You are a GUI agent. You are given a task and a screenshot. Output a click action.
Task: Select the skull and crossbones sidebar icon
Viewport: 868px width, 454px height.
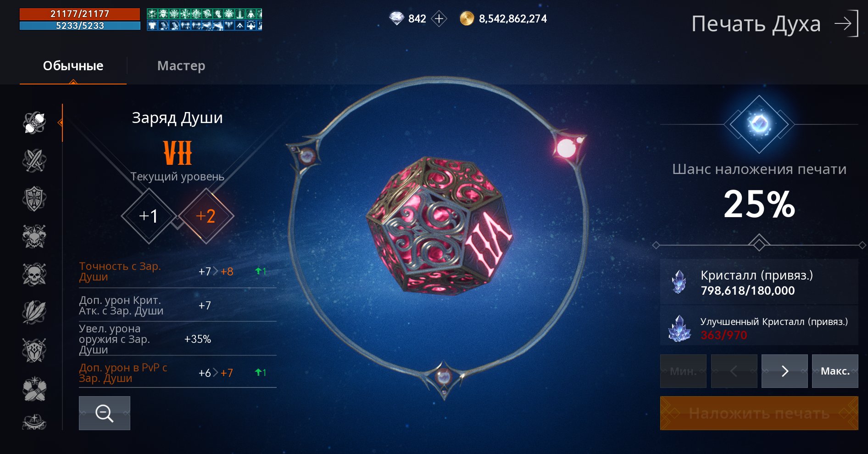[34, 275]
